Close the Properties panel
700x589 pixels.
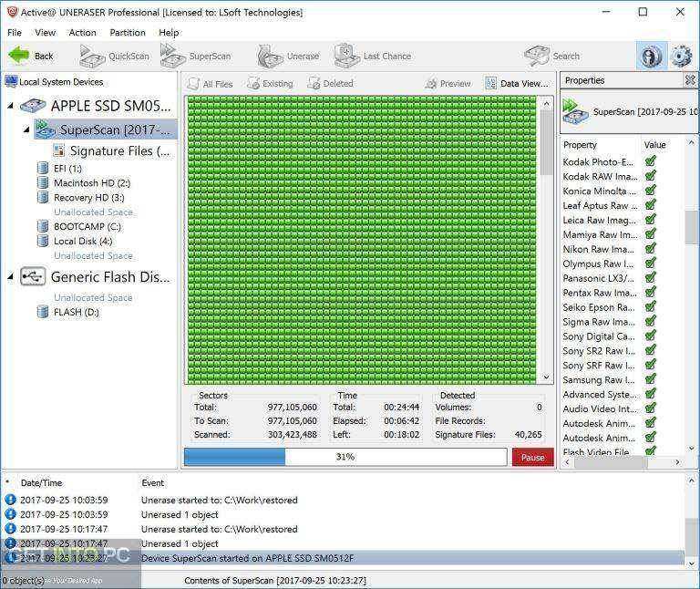click(x=690, y=80)
